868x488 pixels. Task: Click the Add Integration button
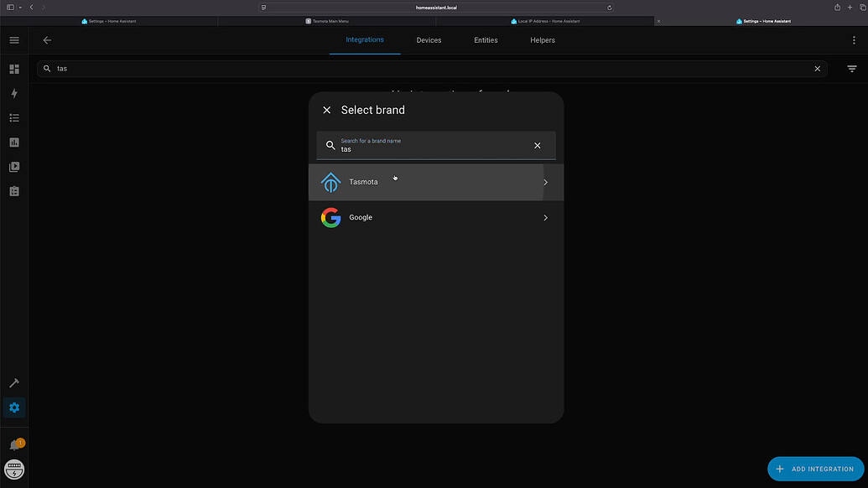[814, 469]
